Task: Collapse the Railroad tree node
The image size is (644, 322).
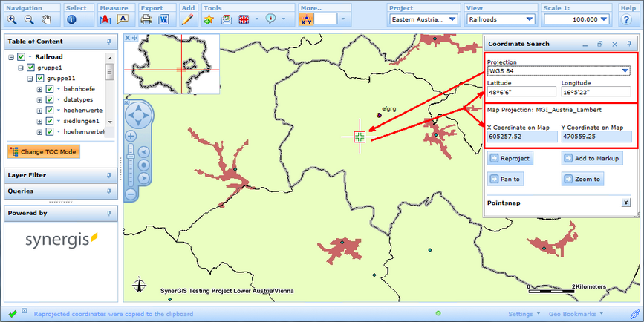Action: point(11,57)
